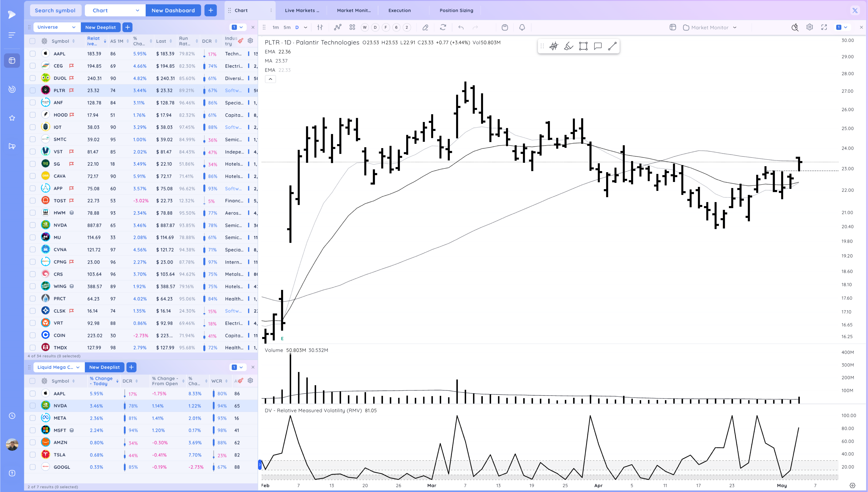Open the history clock icon in left sidebar
868x492 pixels.
(12, 416)
